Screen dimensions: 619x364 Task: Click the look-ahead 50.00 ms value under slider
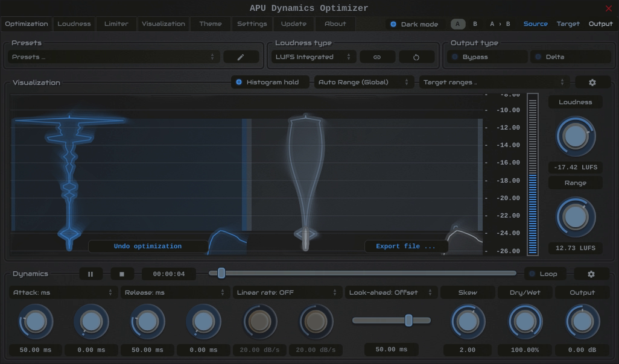pos(391,350)
